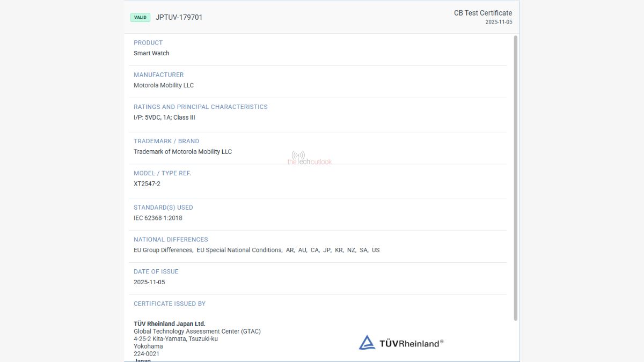Click the I/P: 5VDC, 1A; Class III text
644x362 pixels.
tap(164, 117)
